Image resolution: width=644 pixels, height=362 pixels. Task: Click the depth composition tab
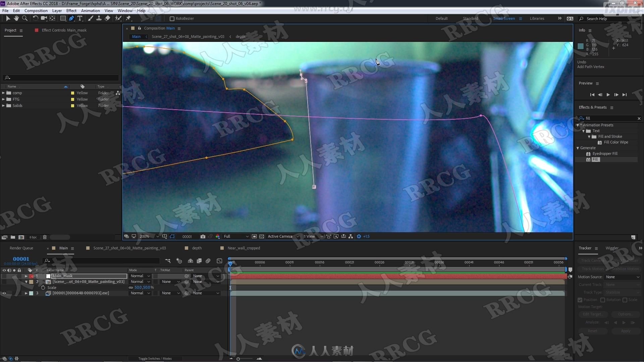point(197,248)
